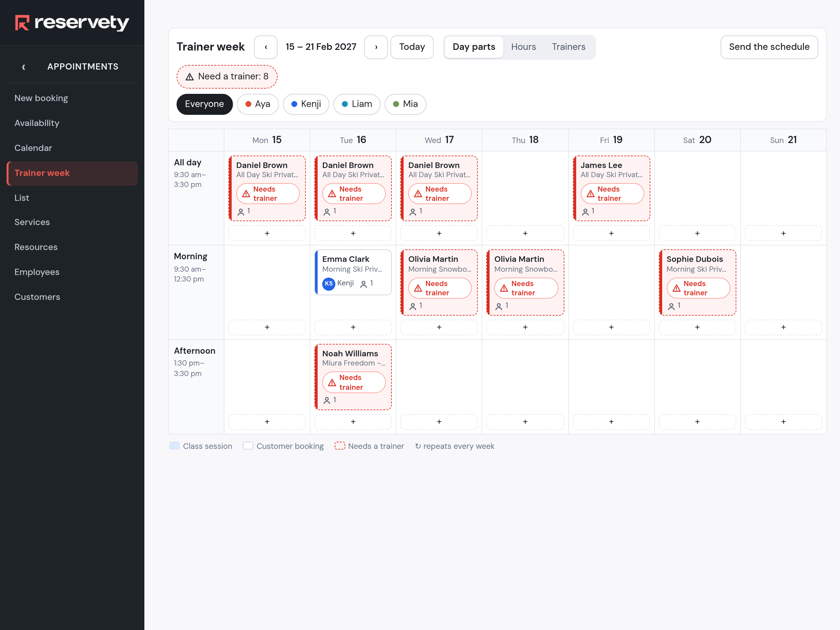Add a booking for Monday Morning
The width and height of the screenshot is (840, 630).
point(267,327)
